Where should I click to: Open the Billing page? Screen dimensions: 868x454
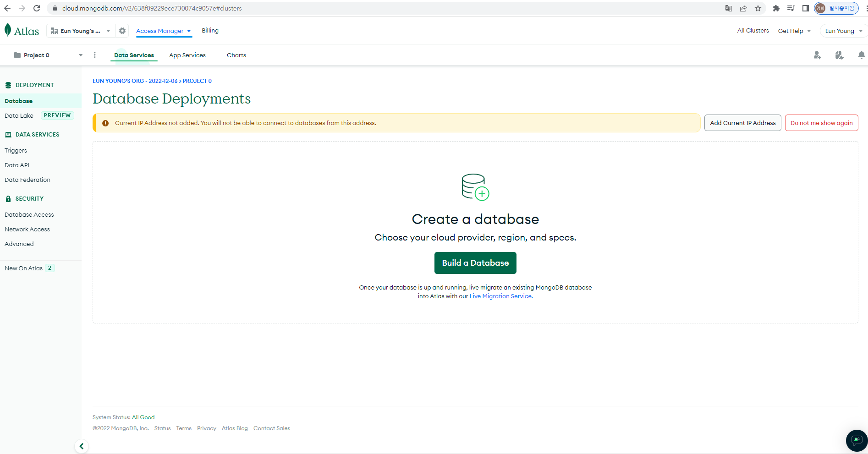[x=210, y=30]
